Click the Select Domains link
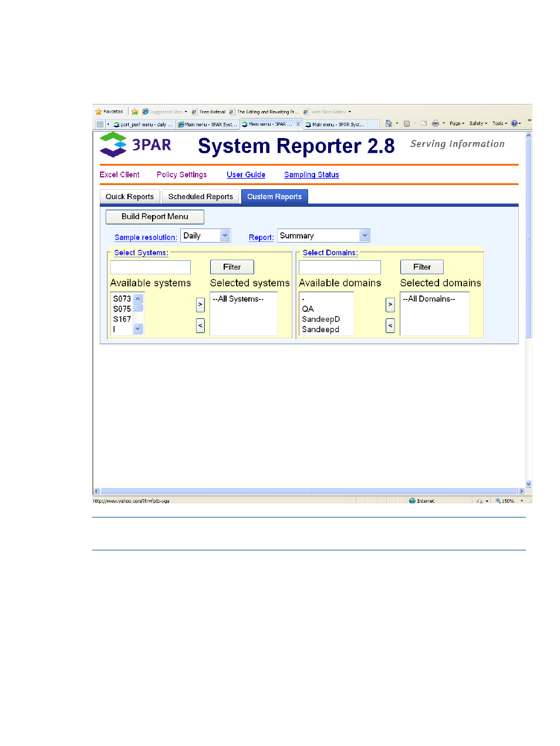The width and height of the screenshot is (560, 746). coord(330,253)
